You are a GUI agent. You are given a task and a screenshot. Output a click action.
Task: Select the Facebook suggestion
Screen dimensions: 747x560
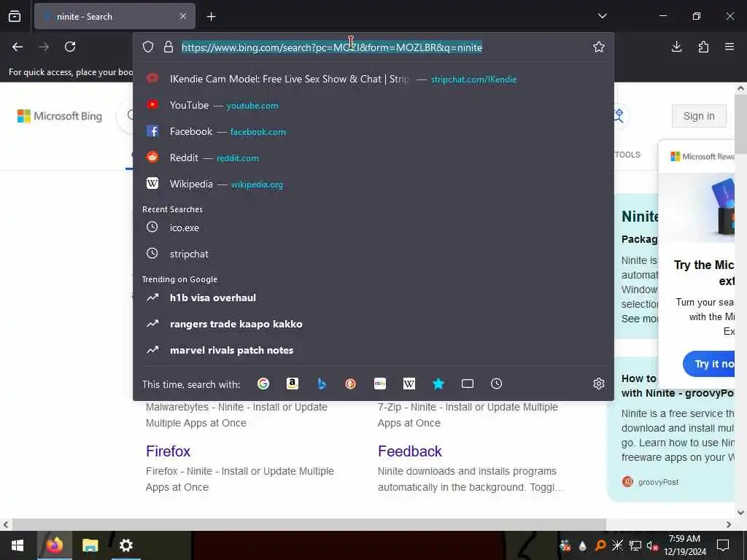click(x=373, y=131)
